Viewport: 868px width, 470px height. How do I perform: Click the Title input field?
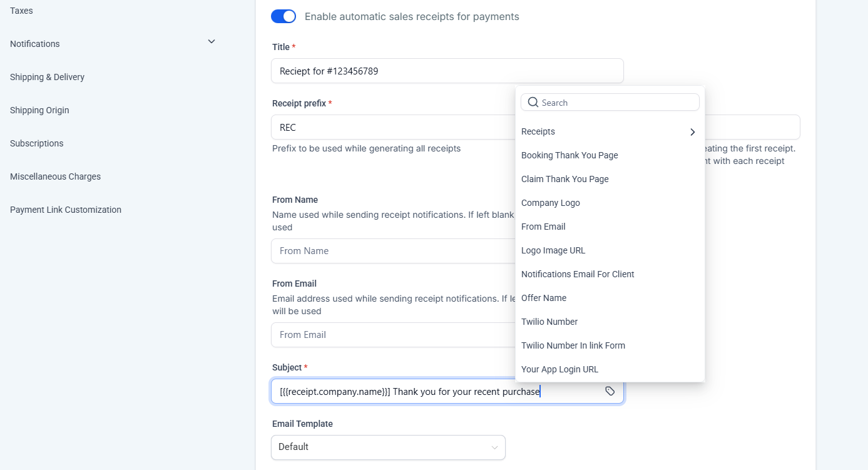(x=447, y=71)
